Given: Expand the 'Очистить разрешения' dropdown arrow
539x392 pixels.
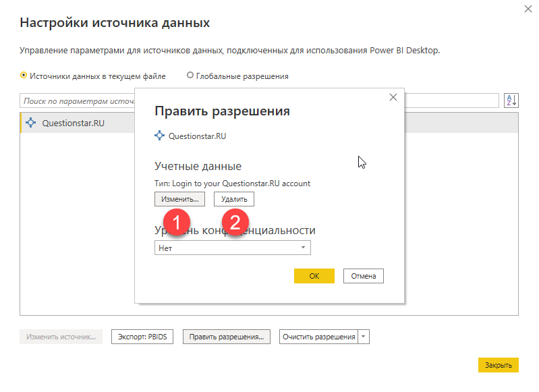Looking at the screenshot, I should [x=364, y=337].
